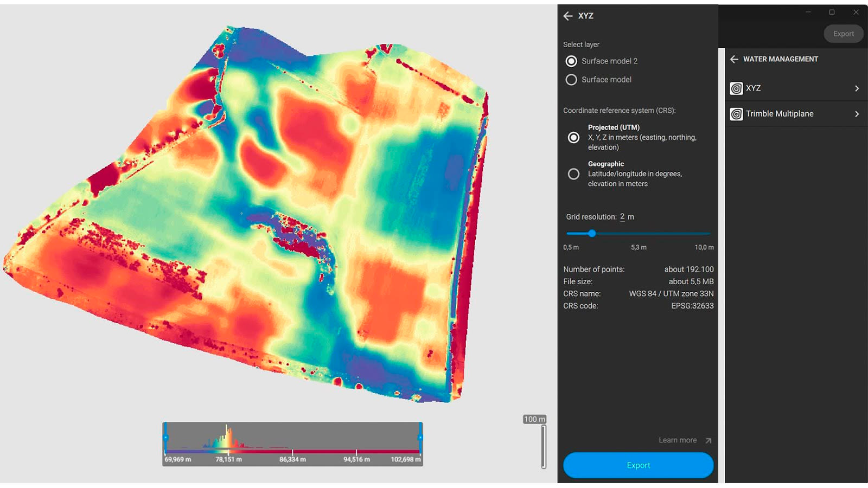Click the grayed Export button at top right
Screen dimensions: 868x488
843,34
